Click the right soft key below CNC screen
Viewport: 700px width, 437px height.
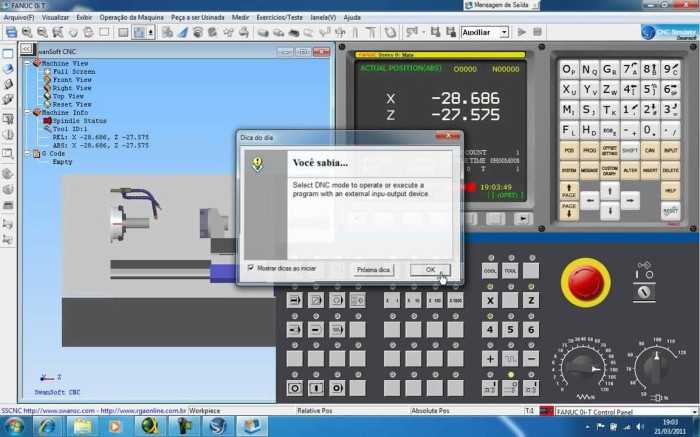[x=523, y=219]
